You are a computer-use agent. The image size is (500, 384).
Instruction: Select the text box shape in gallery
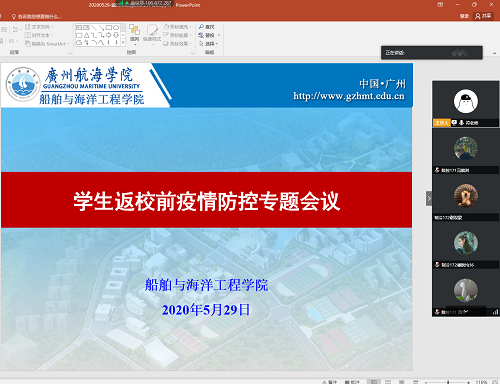pyautogui.click(x=79, y=27)
